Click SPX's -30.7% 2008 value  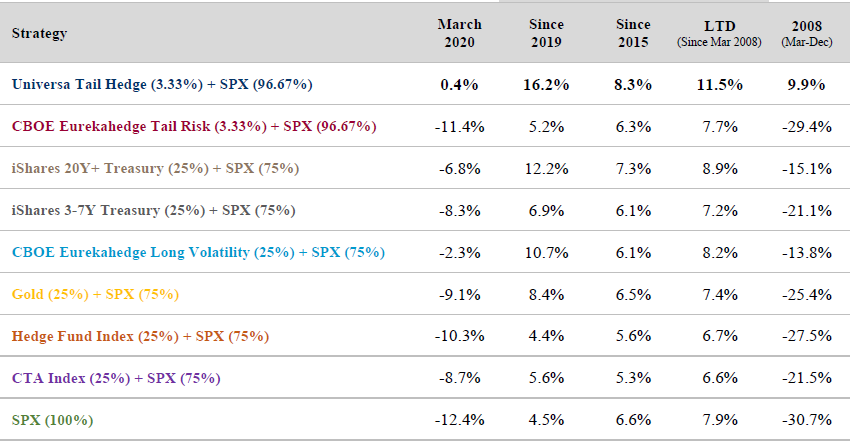click(x=806, y=421)
